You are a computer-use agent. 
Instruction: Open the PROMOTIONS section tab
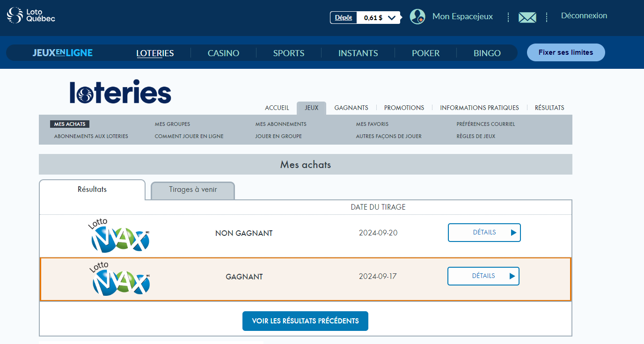pos(404,108)
